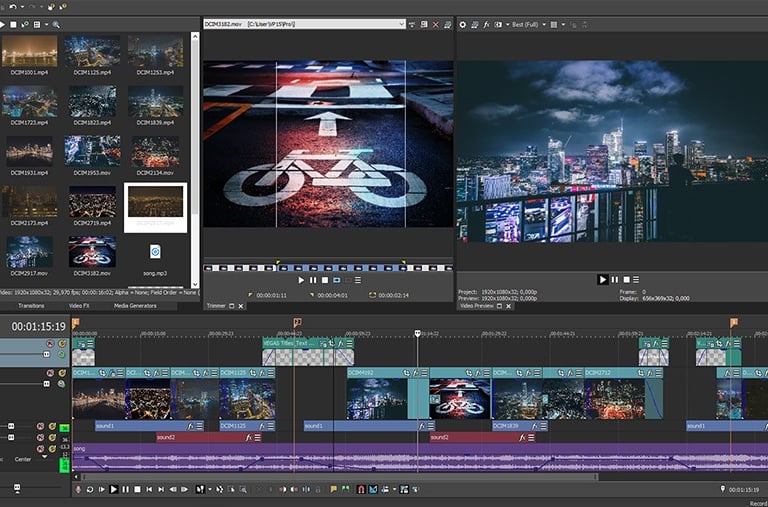Zoom media thumbnails with magnifier icon
Screen dimensions: 768x507
56,24
